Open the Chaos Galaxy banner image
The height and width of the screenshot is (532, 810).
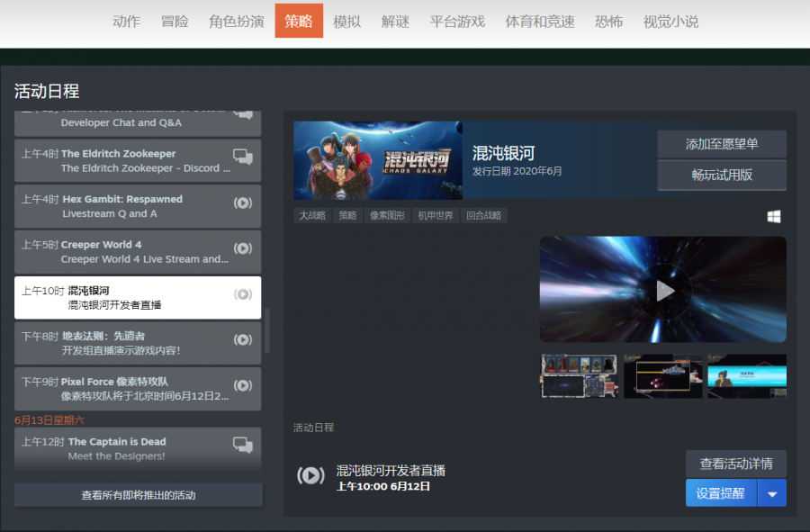pyautogui.click(x=378, y=160)
